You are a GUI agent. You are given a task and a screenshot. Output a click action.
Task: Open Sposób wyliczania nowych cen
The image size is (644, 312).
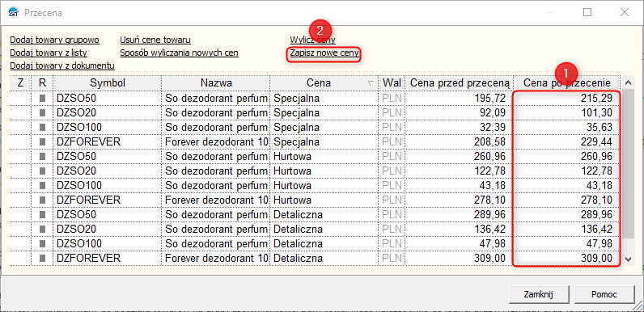click(x=179, y=53)
